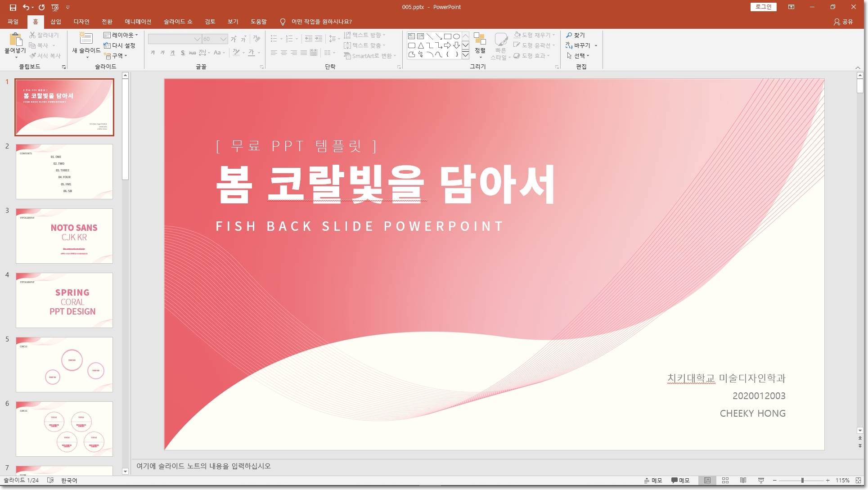Click the zoom percentage 115% button
The height and width of the screenshot is (490, 868).
(842, 481)
